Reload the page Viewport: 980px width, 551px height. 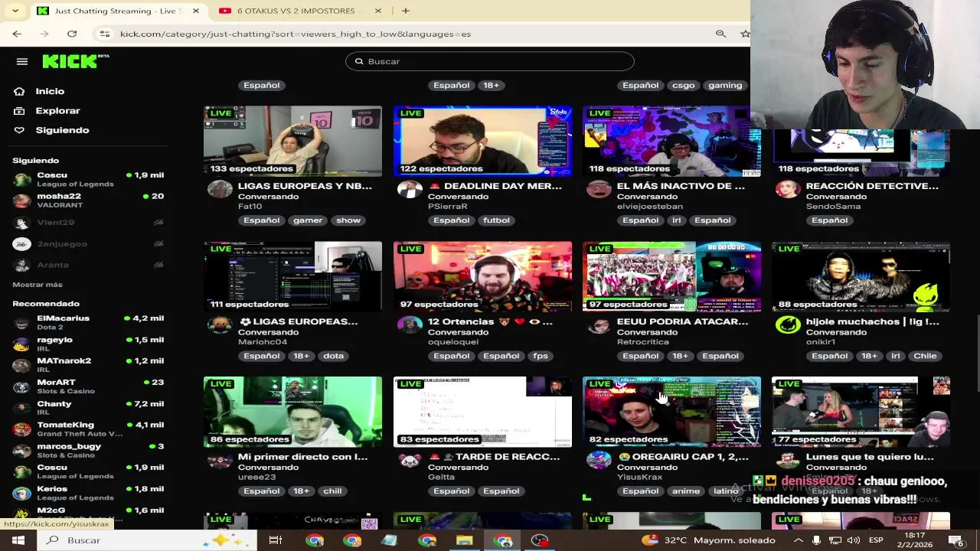(72, 34)
